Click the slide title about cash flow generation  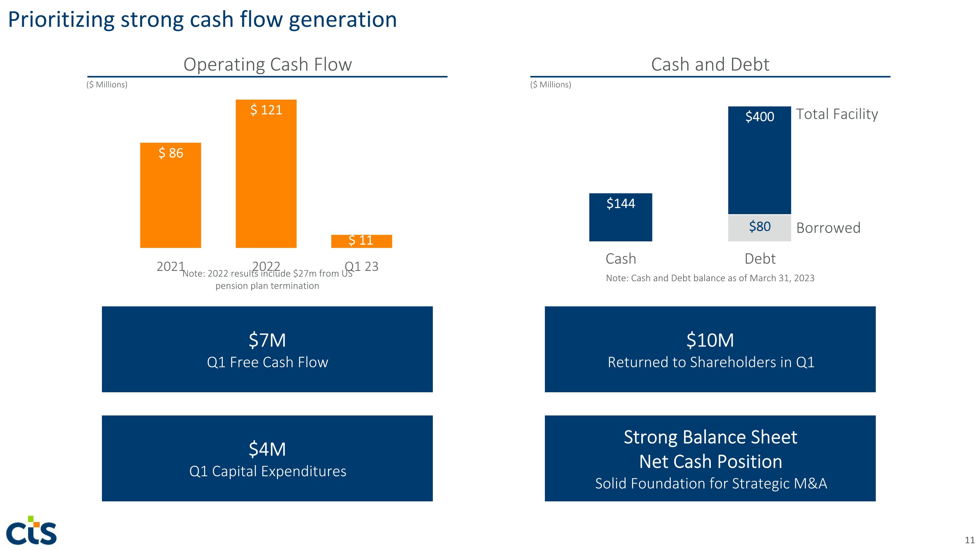click(x=202, y=19)
